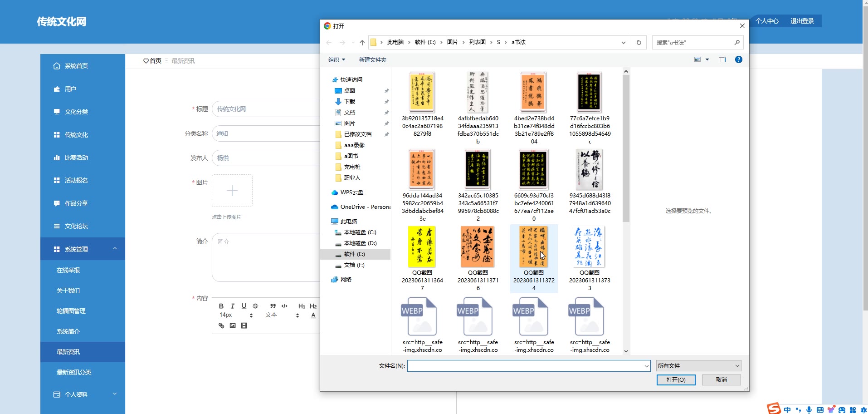Click the underline icon in editor toolbar
868x414 pixels.
244,306
